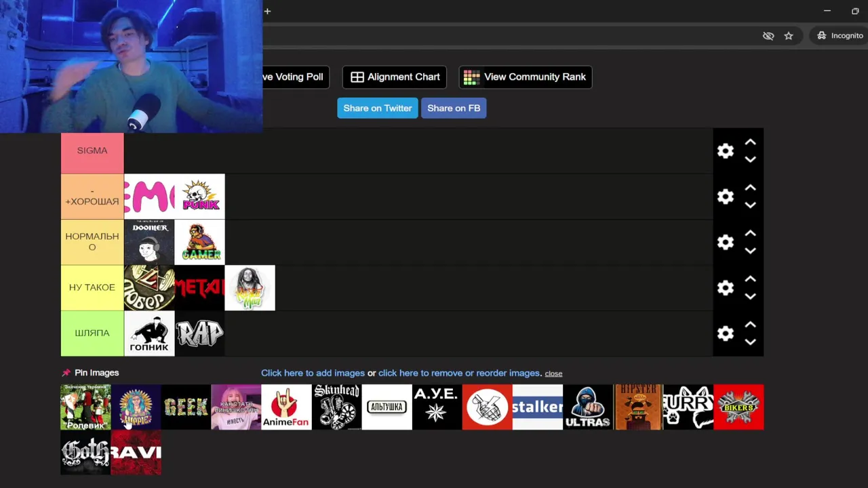The image size is (868, 488).
Task: Share tier list on Twitter
Action: point(378,108)
